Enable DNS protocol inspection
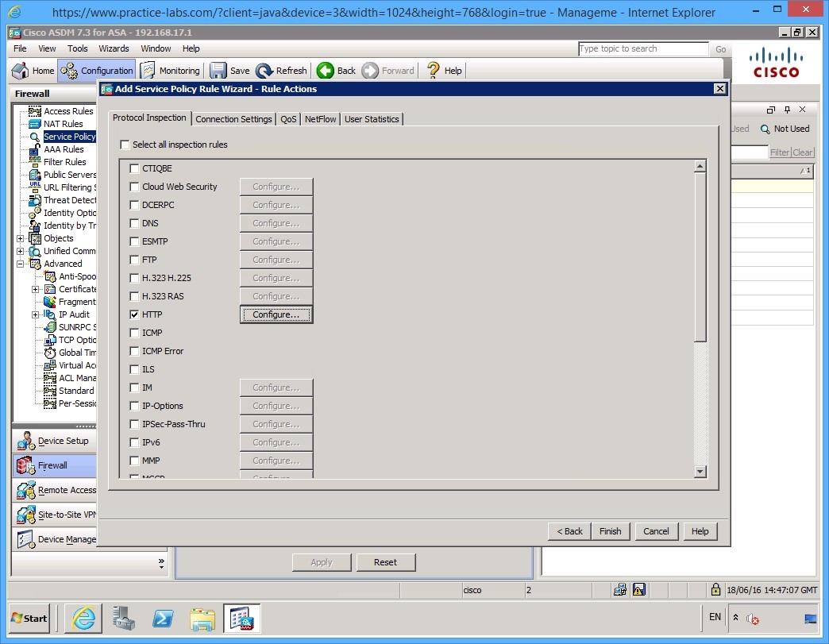Image resolution: width=829 pixels, height=644 pixels. click(x=134, y=222)
